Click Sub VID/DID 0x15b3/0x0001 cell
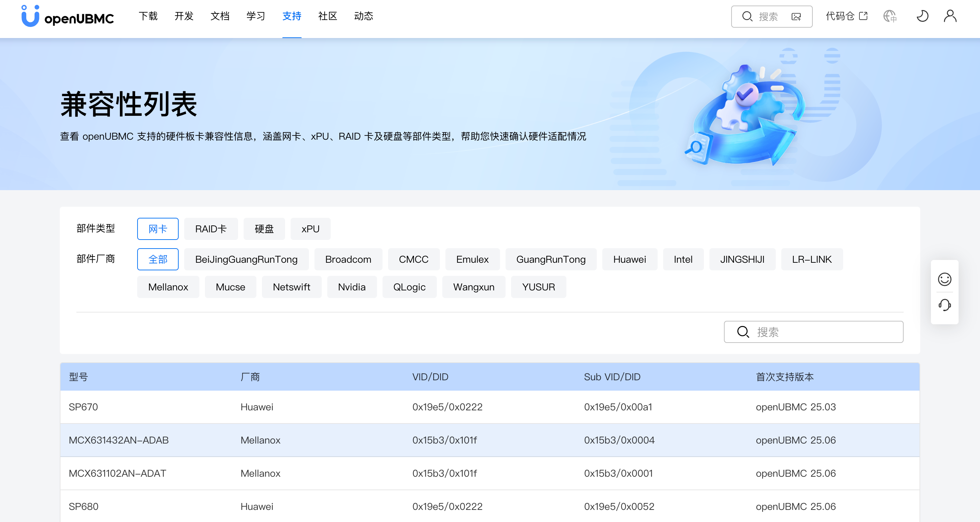This screenshot has height=522, width=980. coord(618,473)
